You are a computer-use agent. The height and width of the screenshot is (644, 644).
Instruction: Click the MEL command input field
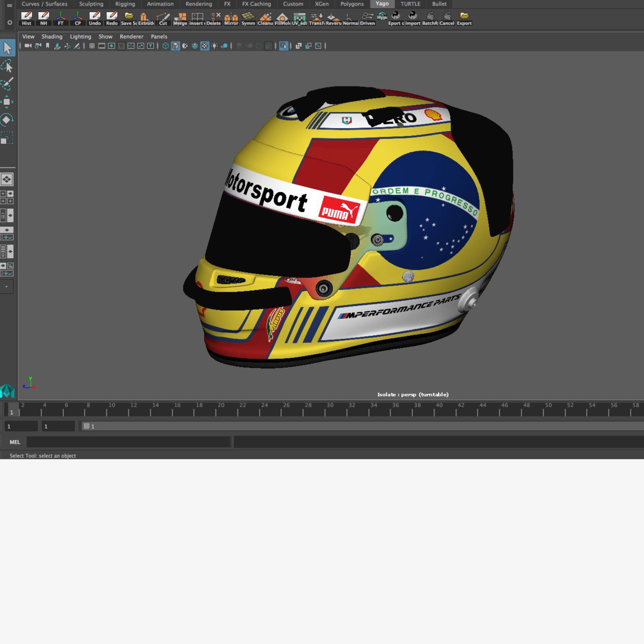click(129, 442)
